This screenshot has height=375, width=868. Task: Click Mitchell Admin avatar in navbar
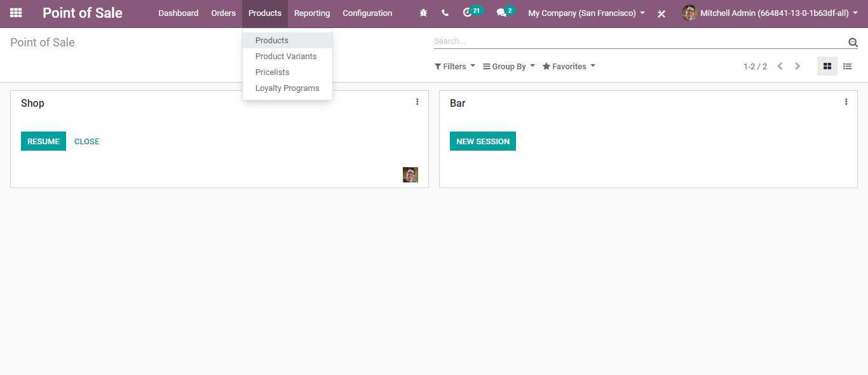tap(689, 13)
